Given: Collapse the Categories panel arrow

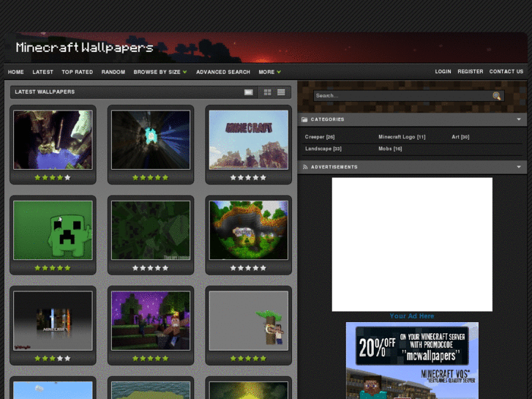Looking at the screenshot, I should pos(519,119).
